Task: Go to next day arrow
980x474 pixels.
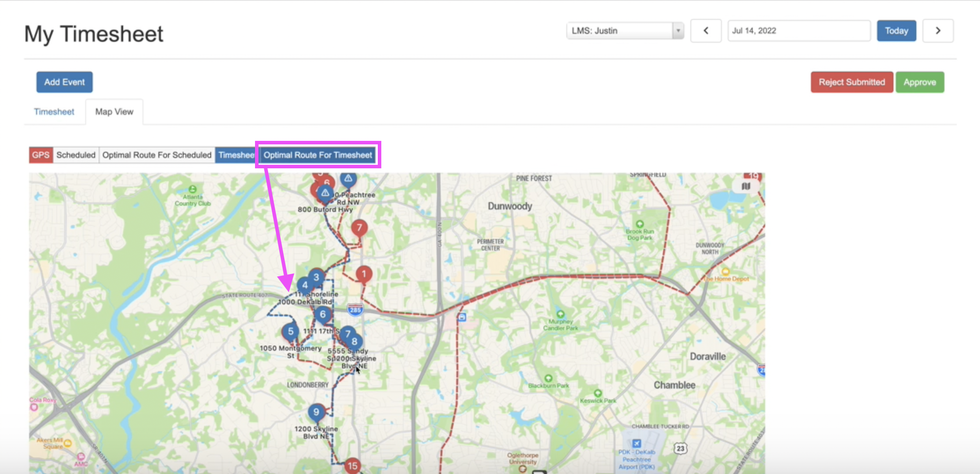Action: [x=938, y=31]
